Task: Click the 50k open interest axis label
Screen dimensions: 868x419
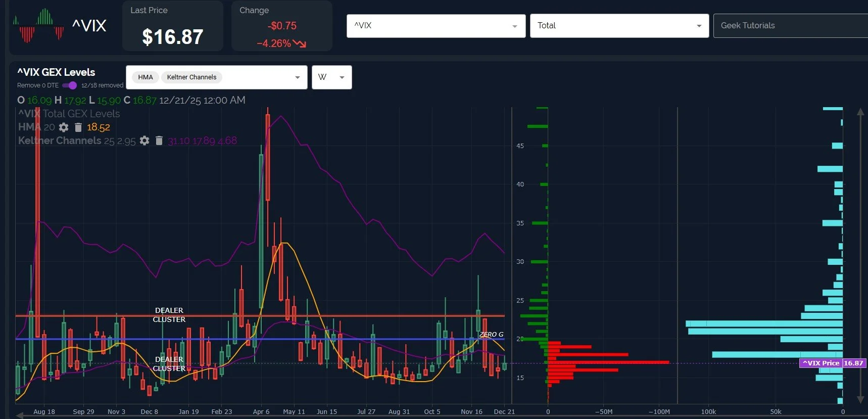Action: click(x=776, y=411)
